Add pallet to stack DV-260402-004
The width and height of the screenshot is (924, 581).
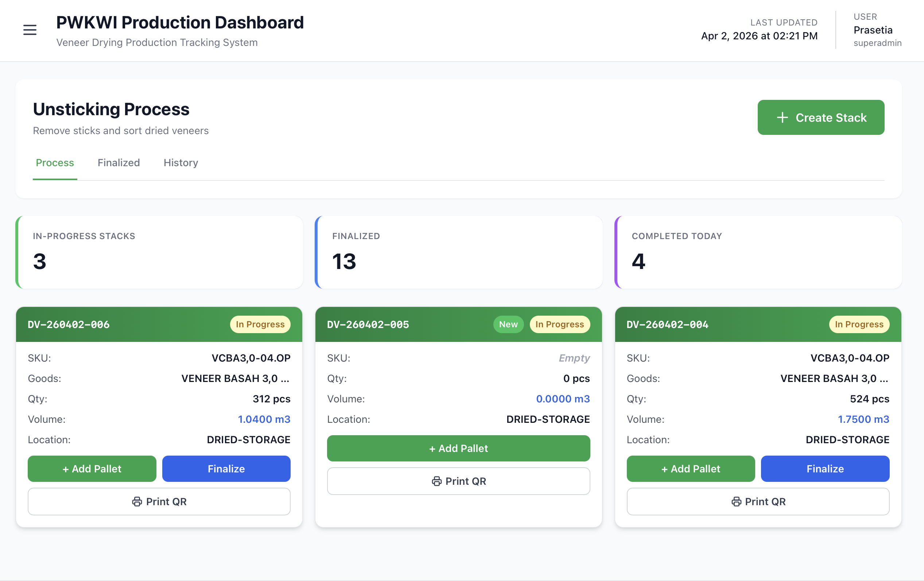(690, 469)
